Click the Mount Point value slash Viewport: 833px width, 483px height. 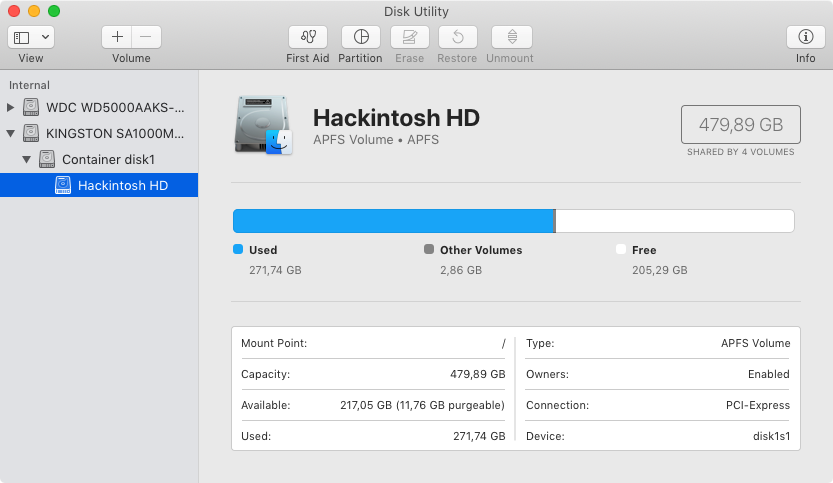[x=503, y=343]
